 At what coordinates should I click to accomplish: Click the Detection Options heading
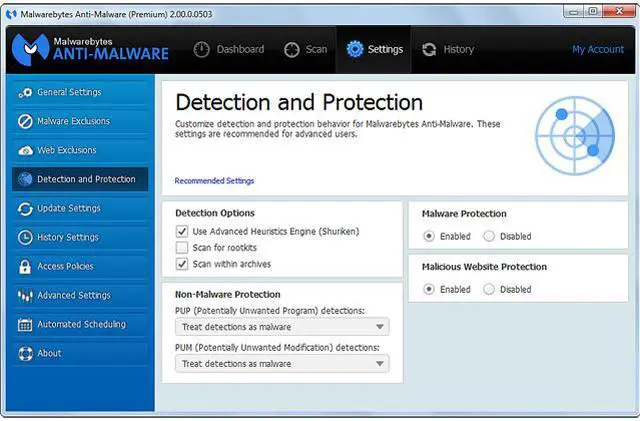(215, 213)
